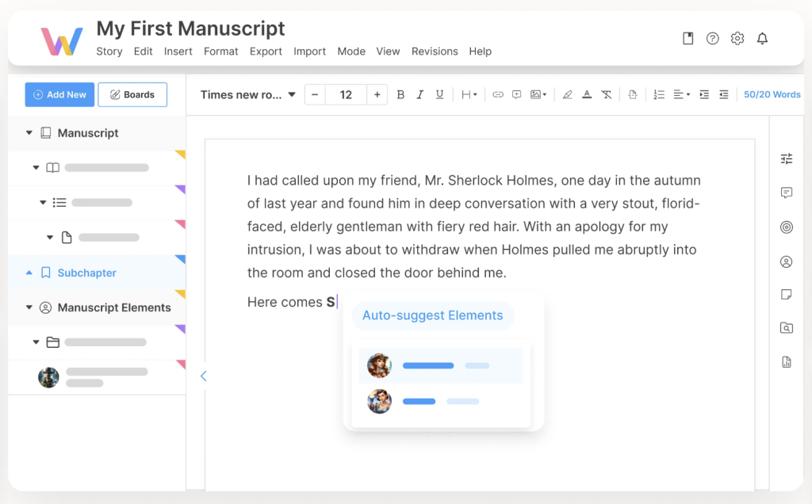
Task: Open the heading style dropdown
Action: [x=469, y=94]
